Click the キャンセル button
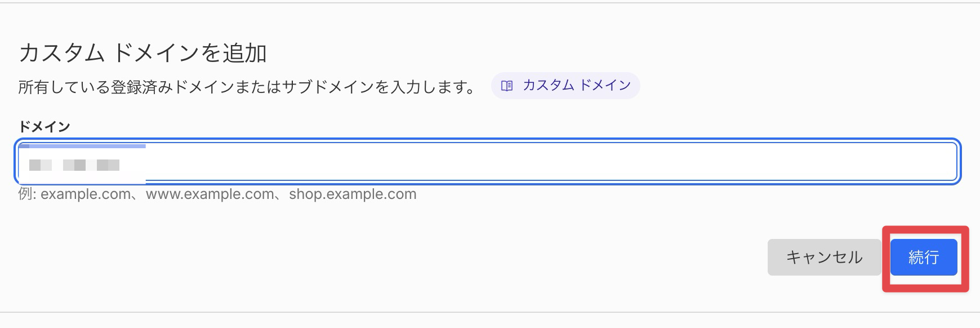This screenshot has height=328, width=980. [x=824, y=258]
